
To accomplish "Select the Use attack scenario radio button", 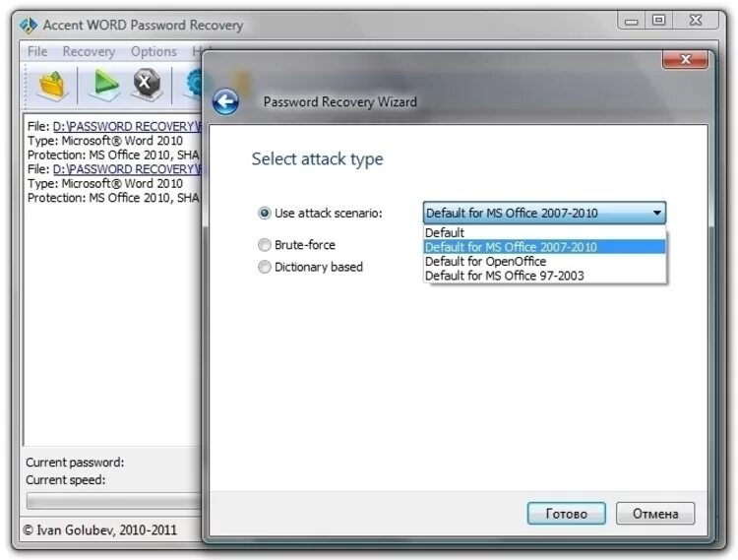I will [265, 214].
